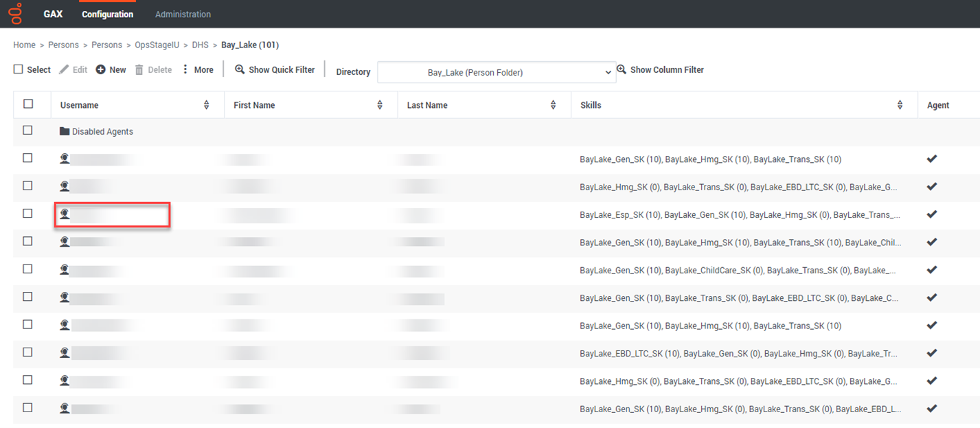
Task: Check the Select checkbox in toolbar
Action: 19,69
